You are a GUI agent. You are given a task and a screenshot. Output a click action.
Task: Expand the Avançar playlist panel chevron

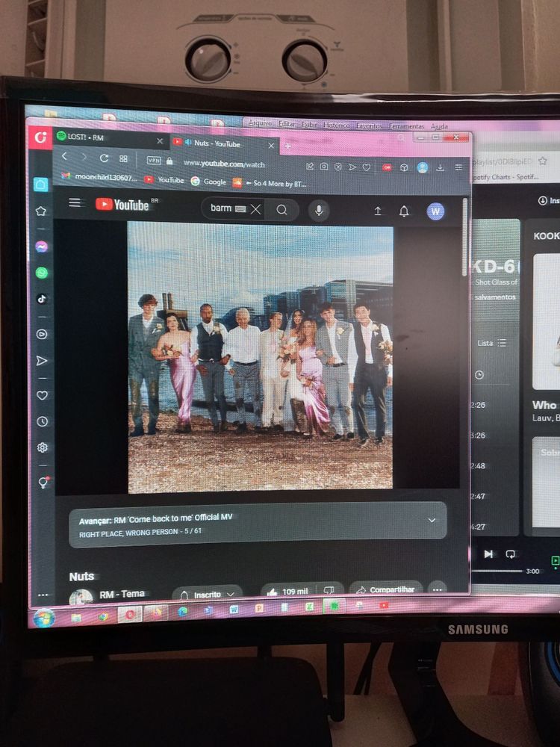(432, 520)
